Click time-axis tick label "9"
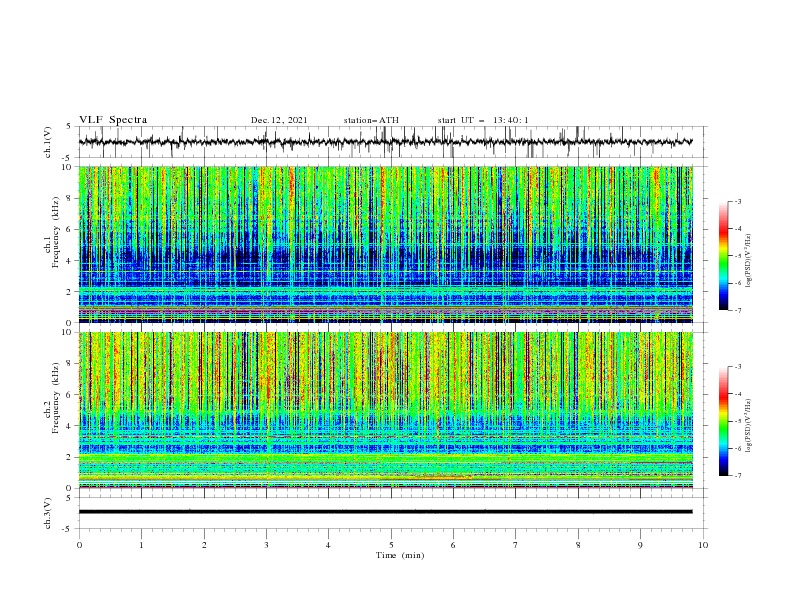 tap(640, 545)
